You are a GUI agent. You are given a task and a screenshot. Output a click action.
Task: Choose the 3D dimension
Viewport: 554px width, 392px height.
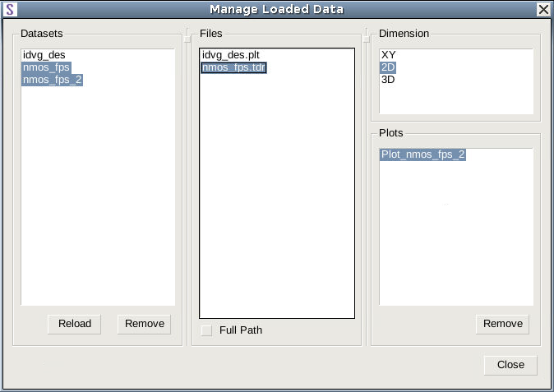[x=388, y=80]
